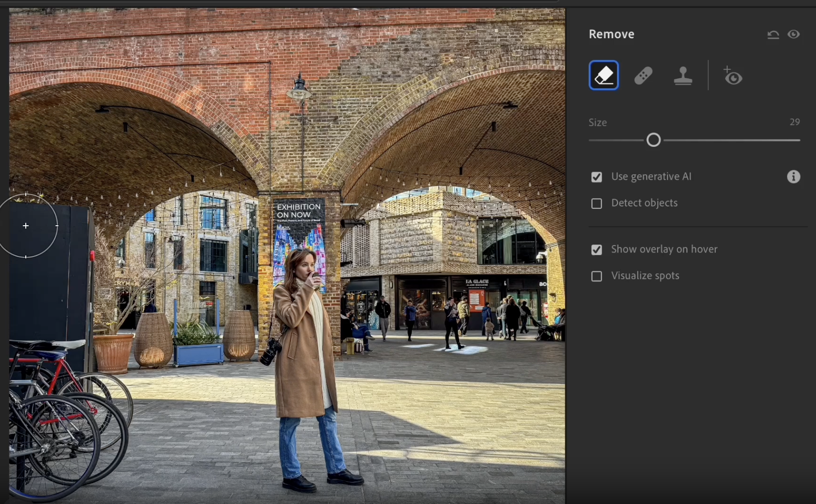The image size is (816, 504).
Task: Enable the Visualize spots checkbox
Action: (597, 276)
